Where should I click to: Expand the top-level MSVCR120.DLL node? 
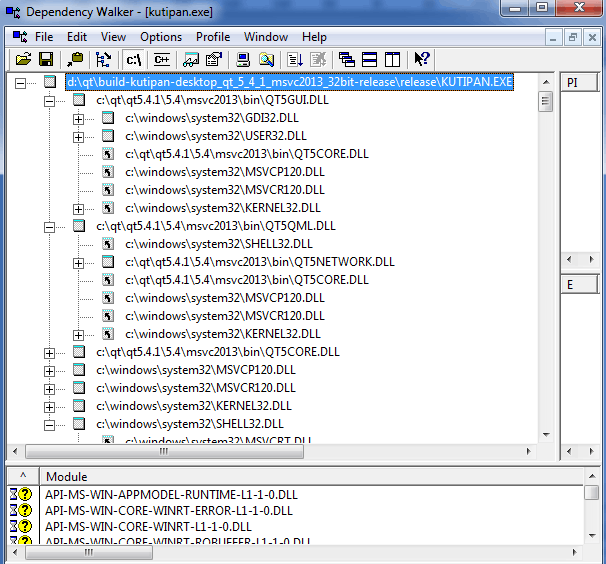pos(49,389)
